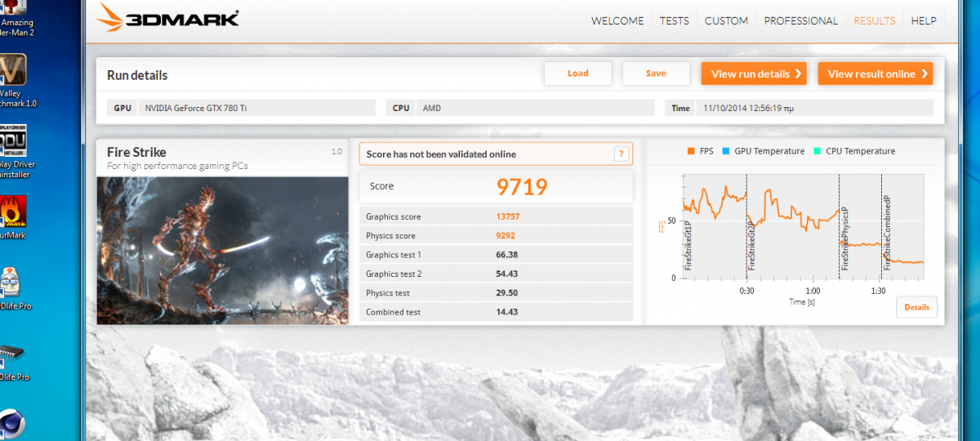Click the FireStrikePhysicsP marker on graph
The height and width of the screenshot is (441, 980).
pos(844,238)
